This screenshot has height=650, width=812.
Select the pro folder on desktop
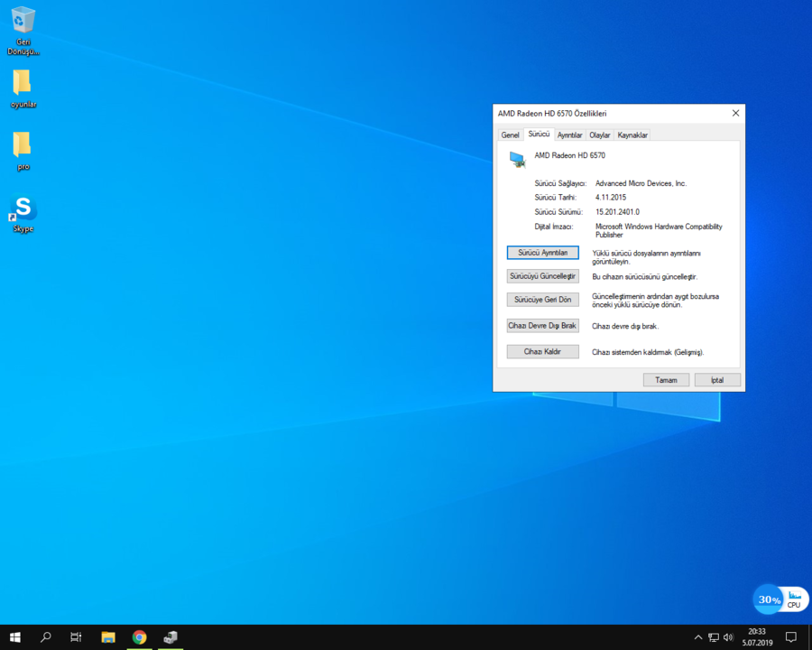(x=23, y=144)
